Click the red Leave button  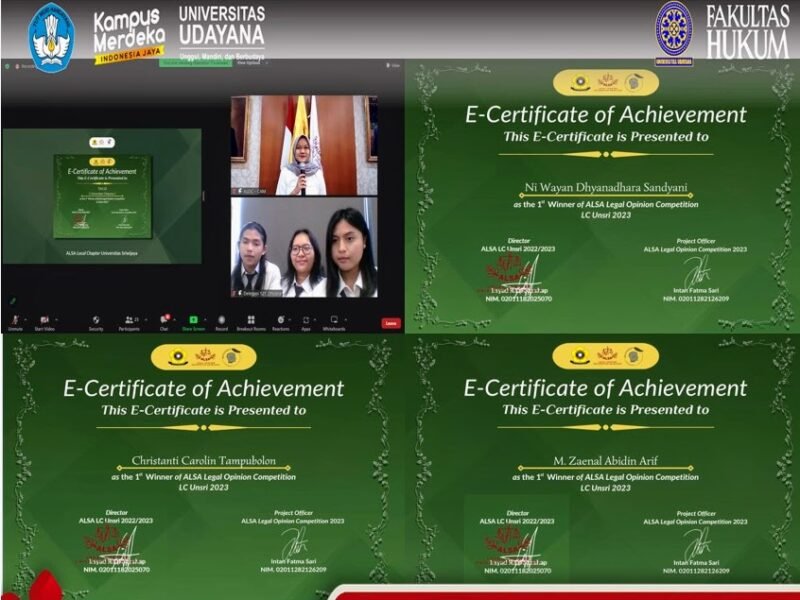(x=391, y=323)
